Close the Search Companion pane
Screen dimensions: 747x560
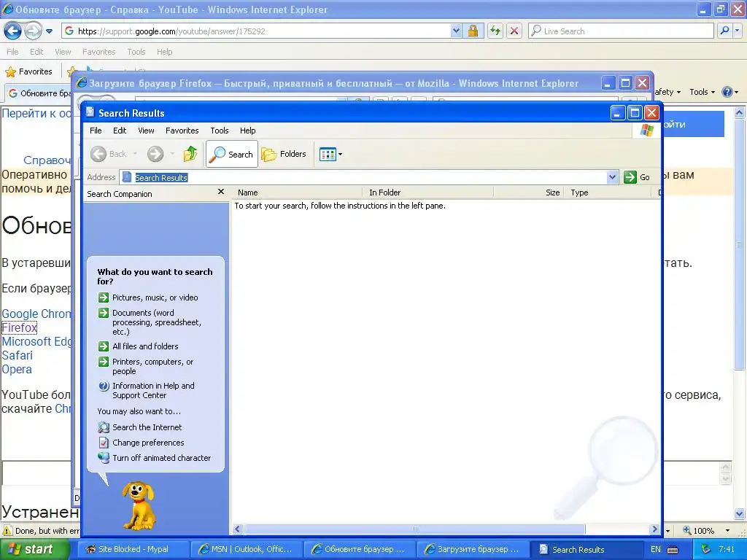(220, 192)
